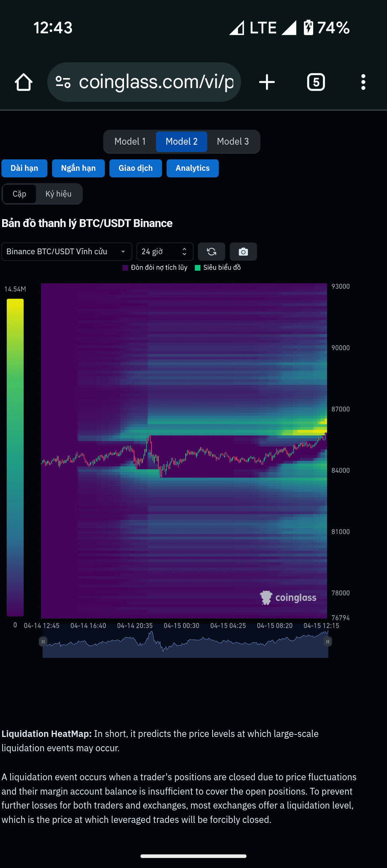The height and width of the screenshot is (868, 387).
Task: Select the Model 2 tab
Action: 181,141
